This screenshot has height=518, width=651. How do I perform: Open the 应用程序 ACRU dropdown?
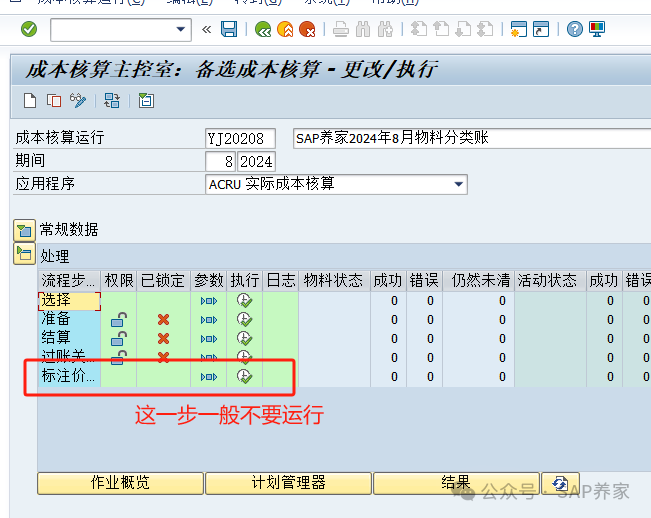(458, 184)
